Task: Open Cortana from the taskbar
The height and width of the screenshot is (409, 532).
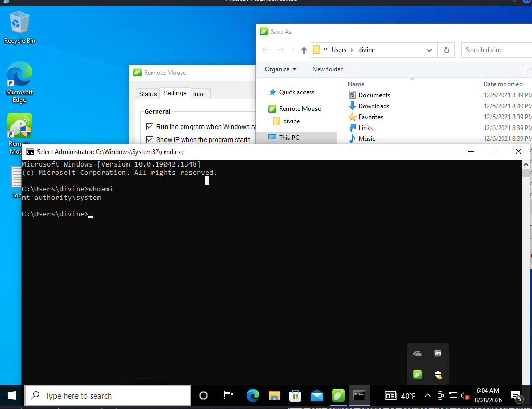Action: pos(203,396)
